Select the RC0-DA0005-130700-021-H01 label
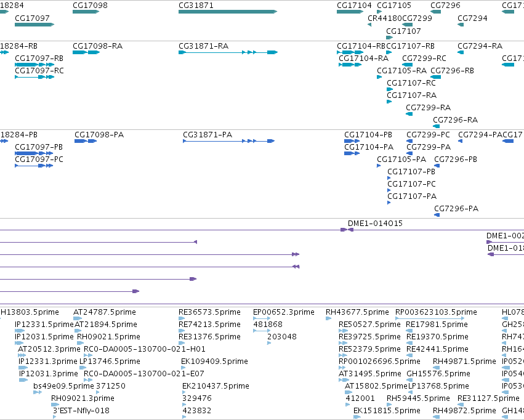Screen dimensions: 524x420 145,350
